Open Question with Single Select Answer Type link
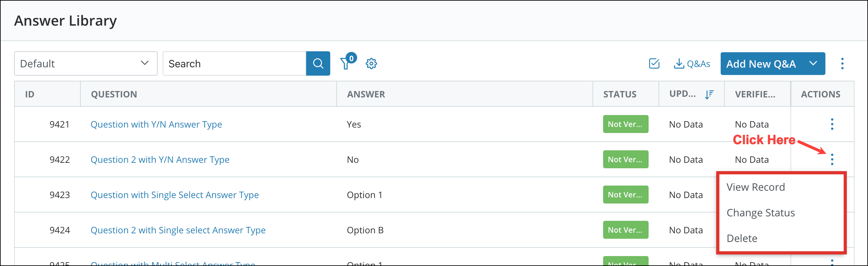The height and width of the screenshot is (266, 868). 175,195
